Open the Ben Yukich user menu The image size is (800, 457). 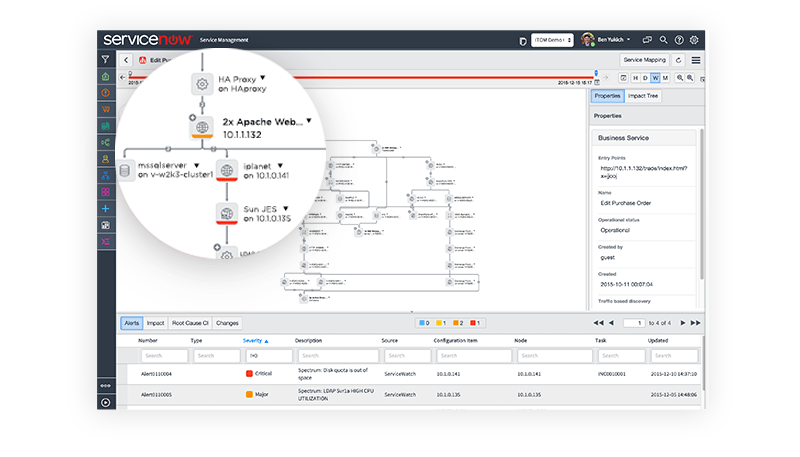point(606,39)
